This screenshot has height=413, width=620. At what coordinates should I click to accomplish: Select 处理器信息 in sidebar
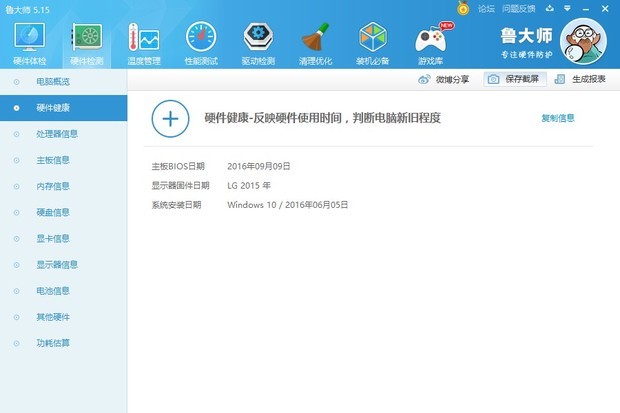(x=63, y=134)
